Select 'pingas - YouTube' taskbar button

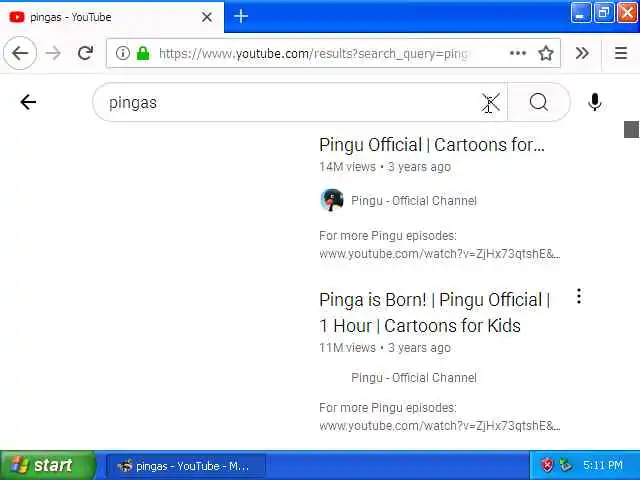click(x=186, y=466)
